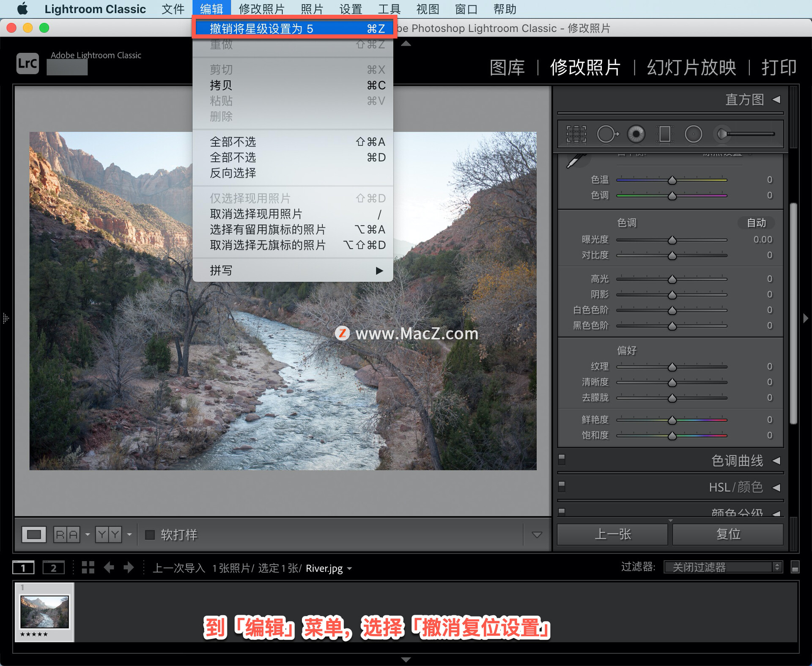Open the Before/After options arrow

click(129, 535)
